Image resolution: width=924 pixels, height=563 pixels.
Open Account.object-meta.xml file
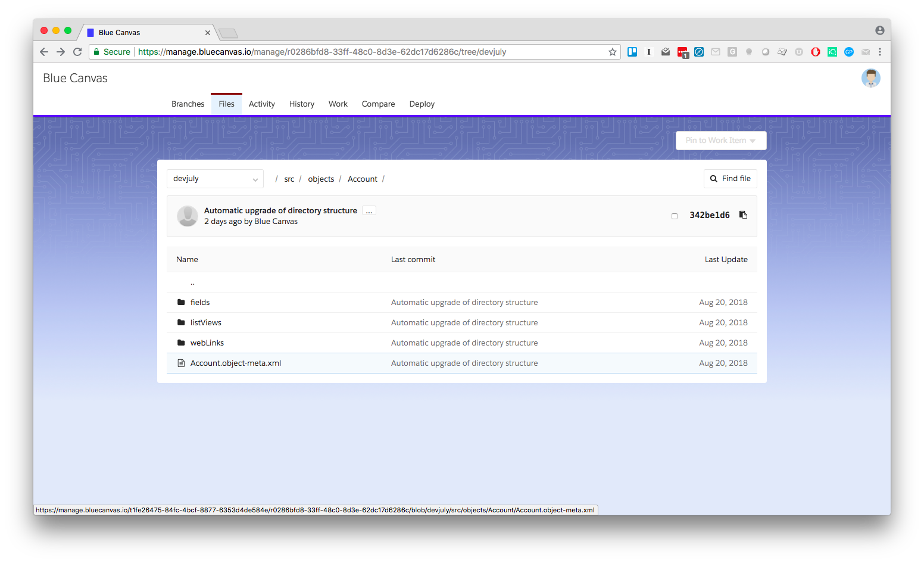pos(236,363)
